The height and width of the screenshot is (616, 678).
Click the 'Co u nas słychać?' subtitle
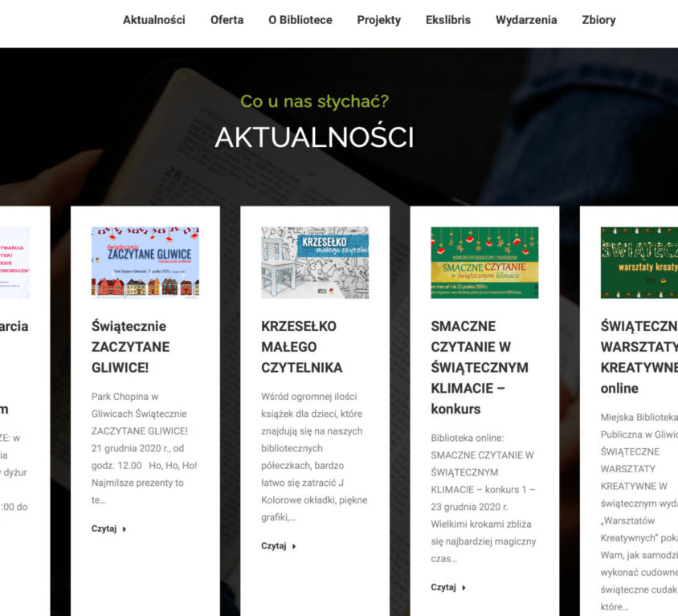314,101
